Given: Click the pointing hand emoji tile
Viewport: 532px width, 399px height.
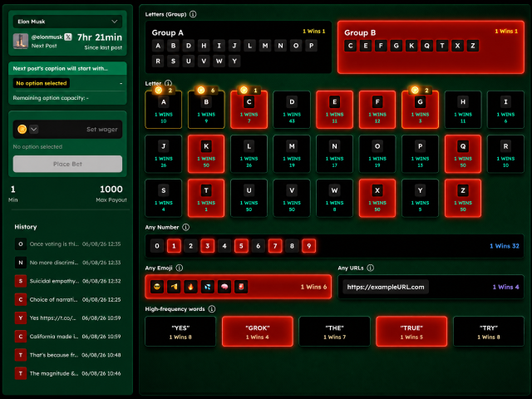Looking at the screenshot, I should pyautogui.click(x=174, y=287).
